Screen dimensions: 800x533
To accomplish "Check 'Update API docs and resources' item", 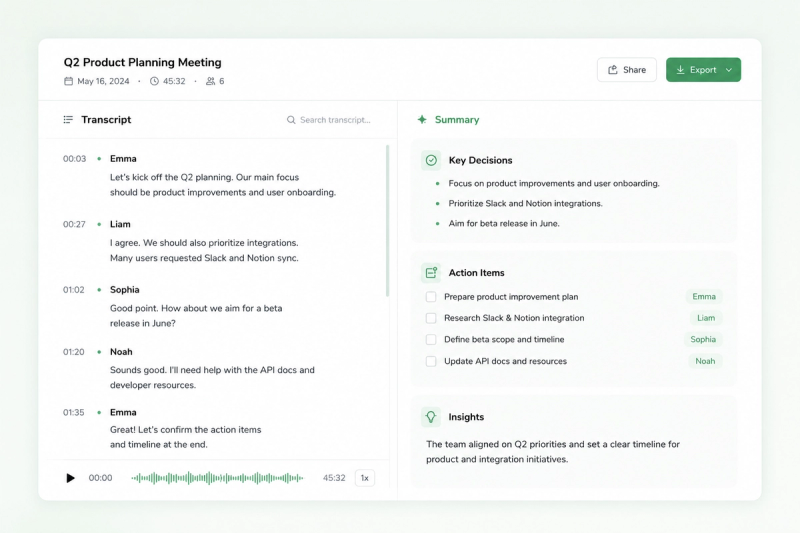I will (x=431, y=361).
